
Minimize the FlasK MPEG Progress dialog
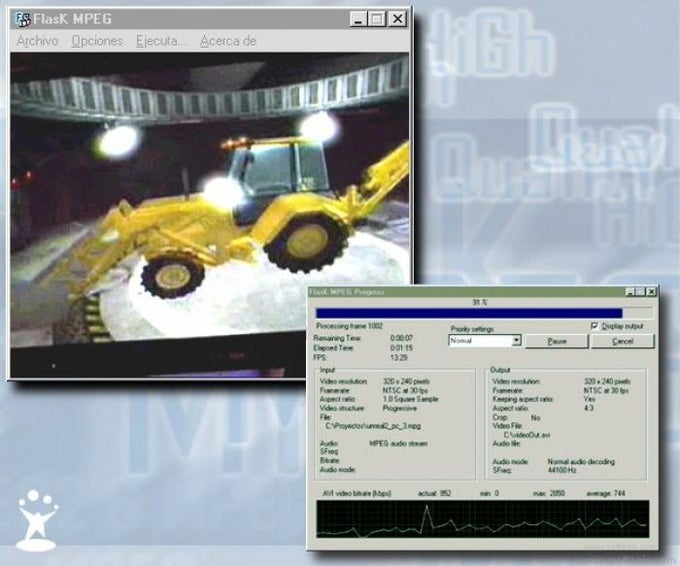[631, 292]
